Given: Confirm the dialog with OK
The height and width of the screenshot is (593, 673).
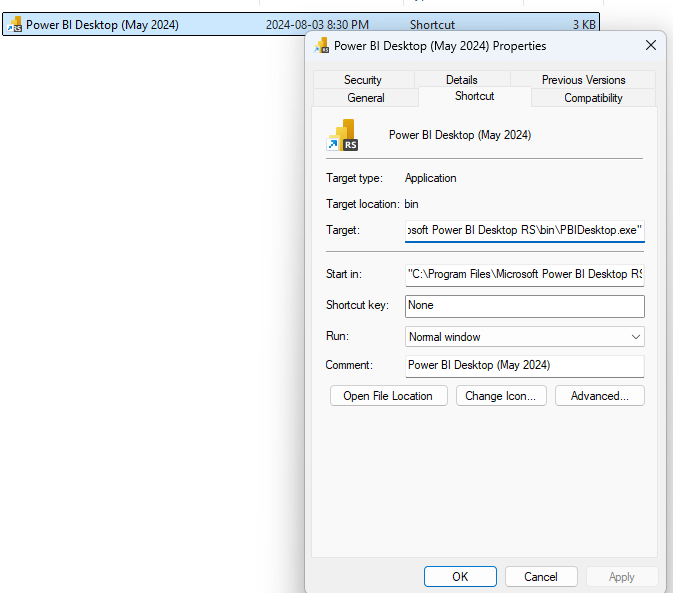Looking at the screenshot, I should pyautogui.click(x=460, y=576).
